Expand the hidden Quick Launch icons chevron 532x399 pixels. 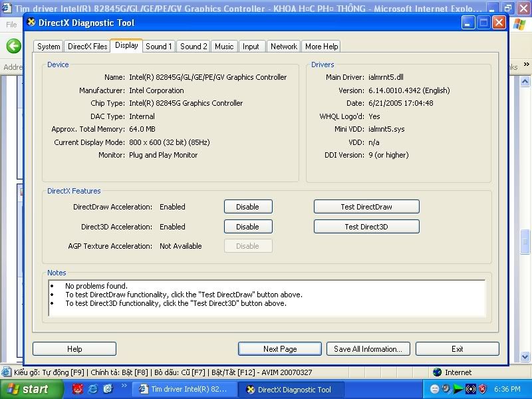point(124,386)
